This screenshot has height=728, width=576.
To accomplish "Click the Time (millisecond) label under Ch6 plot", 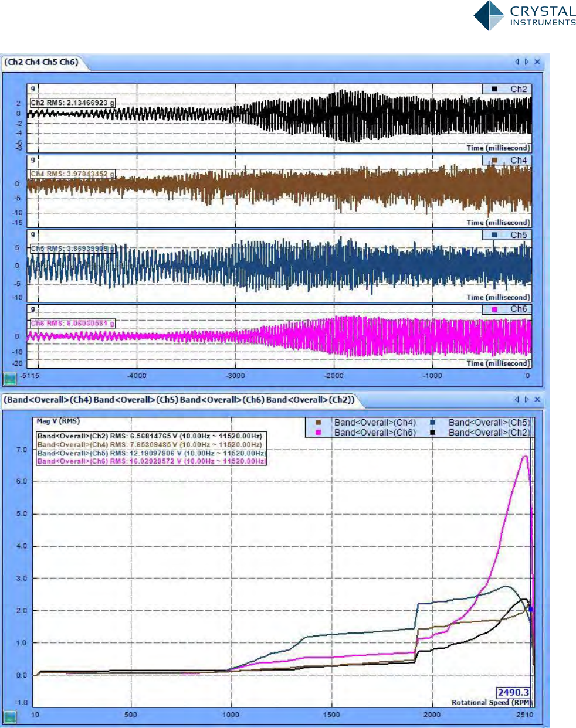I will (x=498, y=363).
